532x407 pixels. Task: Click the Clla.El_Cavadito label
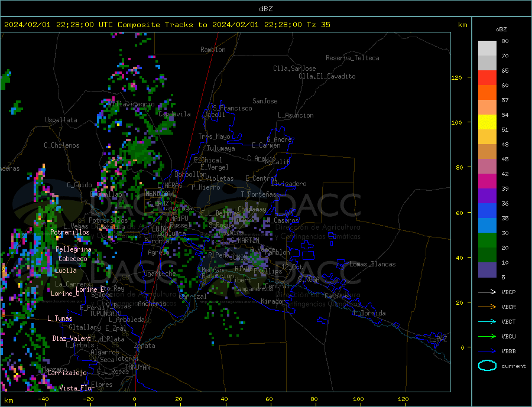[x=327, y=76]
